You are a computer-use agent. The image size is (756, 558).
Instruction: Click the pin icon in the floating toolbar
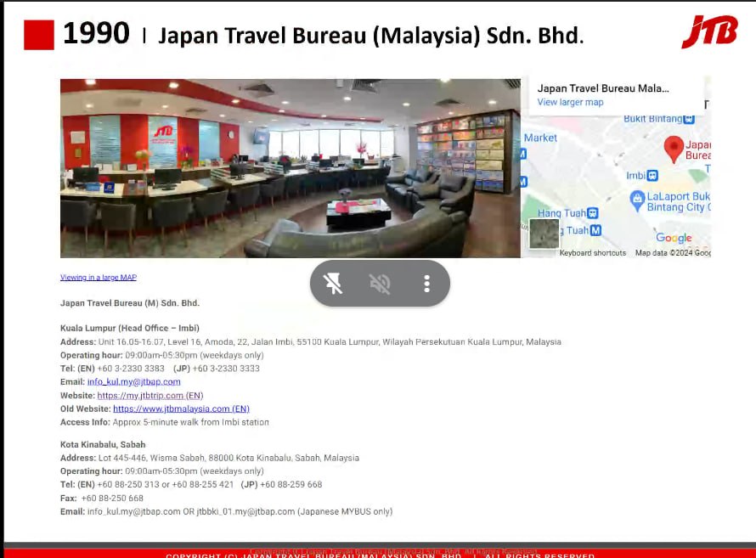pos(333,284)
